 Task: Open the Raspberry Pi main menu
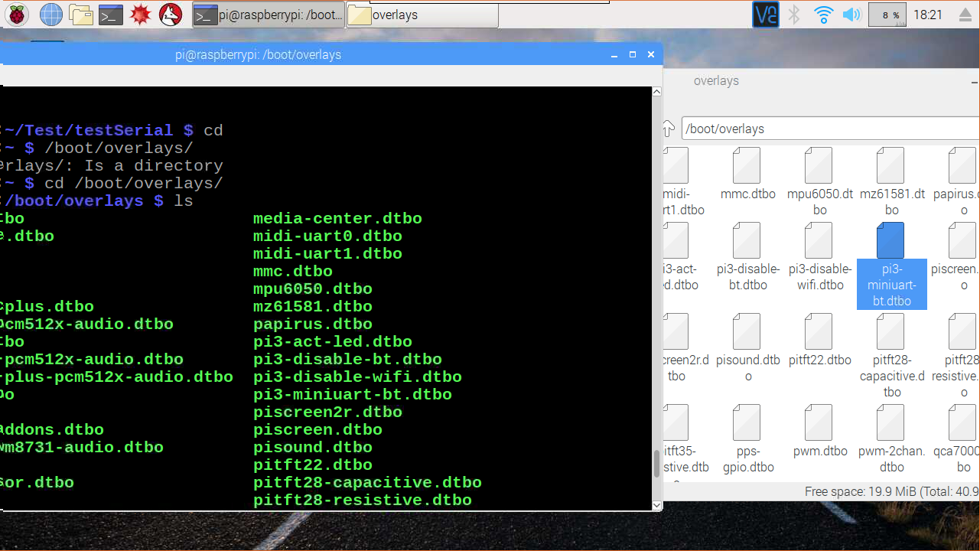17,15
